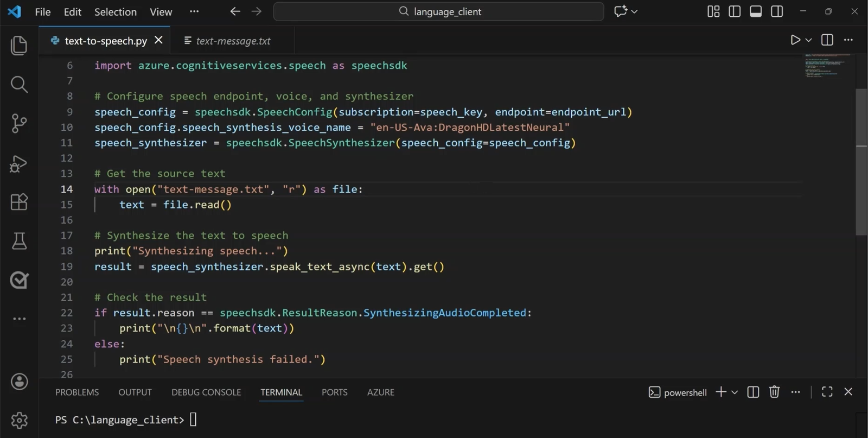Click the speak_text_async call on line 19
Image resolution: width=868 pixels, height=438 pixels.
pos(320,266)
